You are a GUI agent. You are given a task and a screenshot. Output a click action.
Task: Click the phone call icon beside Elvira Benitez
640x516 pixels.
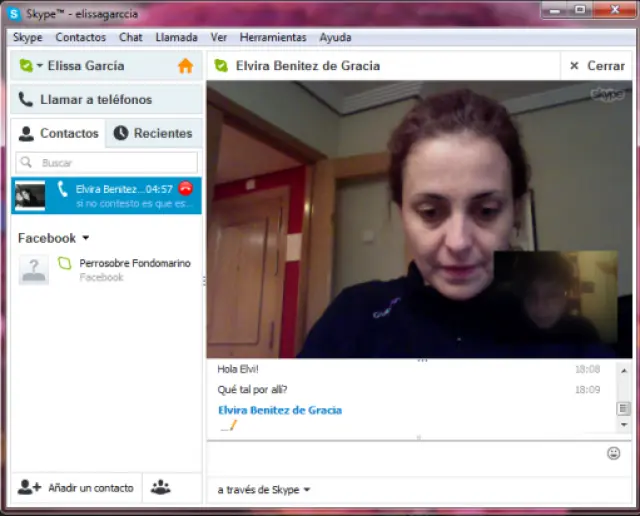pyautogui.click(x=62, y=189)
